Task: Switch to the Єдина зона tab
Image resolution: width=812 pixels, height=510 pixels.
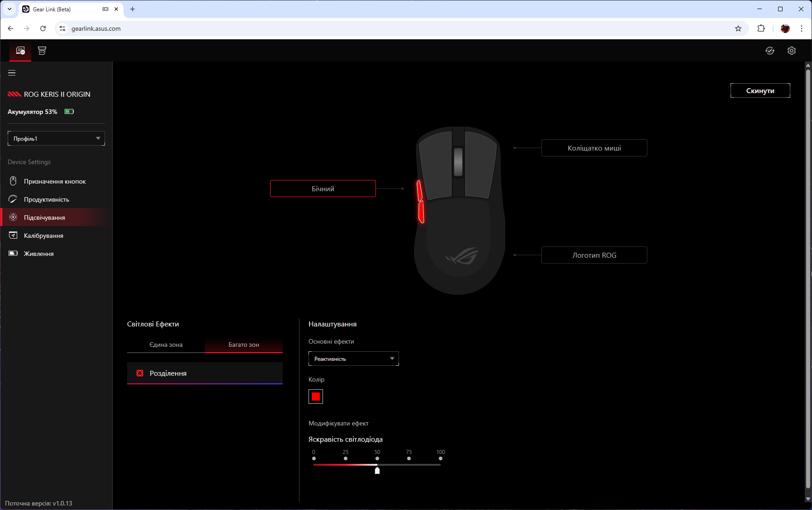Action: coord(166,345)
